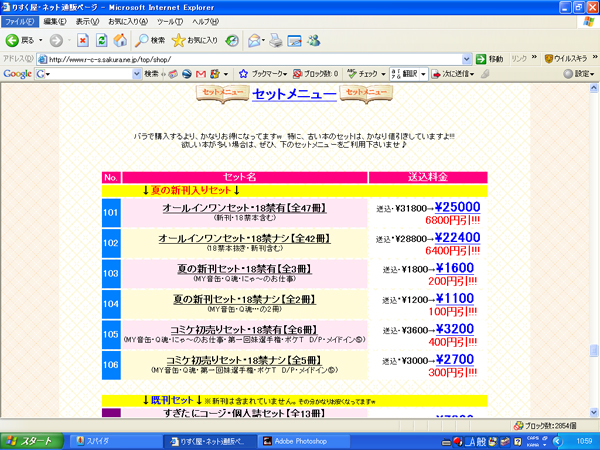Click the highlighter pen icon in Google toolbar
Screen dimensions: 600x450
[x=485, y=74]
